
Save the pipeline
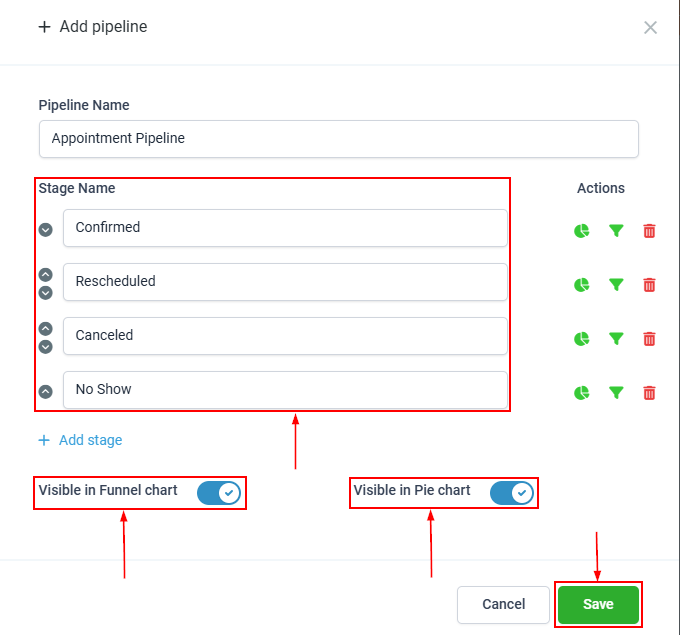coord(598,604)
